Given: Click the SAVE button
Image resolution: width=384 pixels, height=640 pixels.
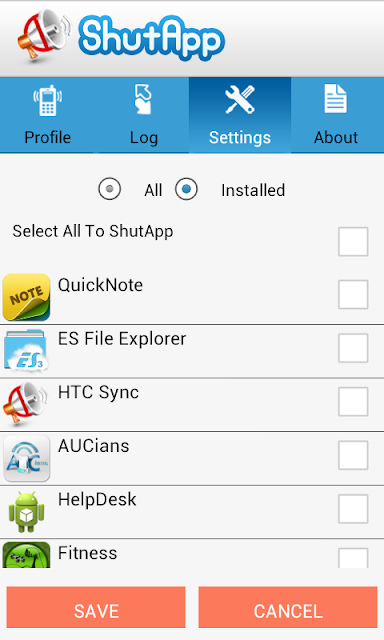Looking at the screenshot, I should 96,607.
